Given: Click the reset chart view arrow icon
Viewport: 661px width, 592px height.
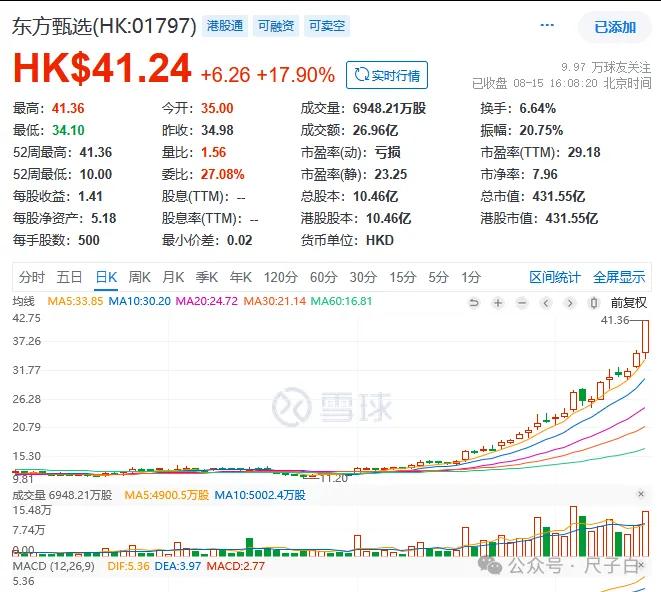Looking at the screenshot, I should coord(474,303).
